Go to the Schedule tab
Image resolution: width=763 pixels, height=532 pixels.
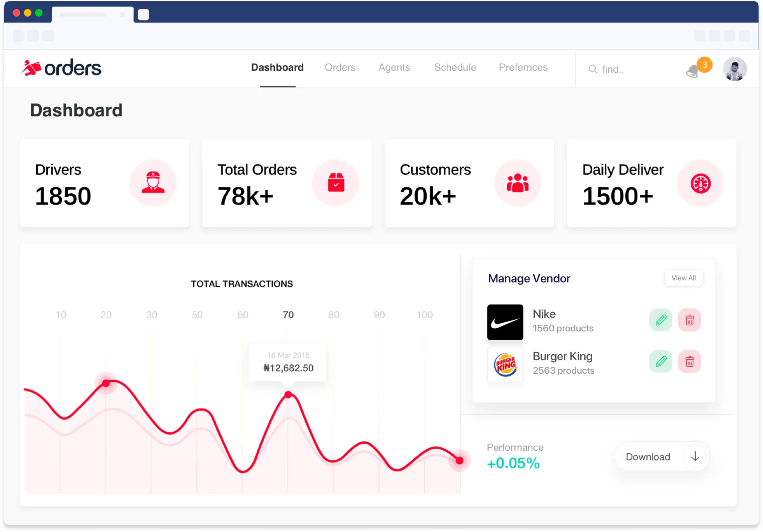(x=455, y=68)
